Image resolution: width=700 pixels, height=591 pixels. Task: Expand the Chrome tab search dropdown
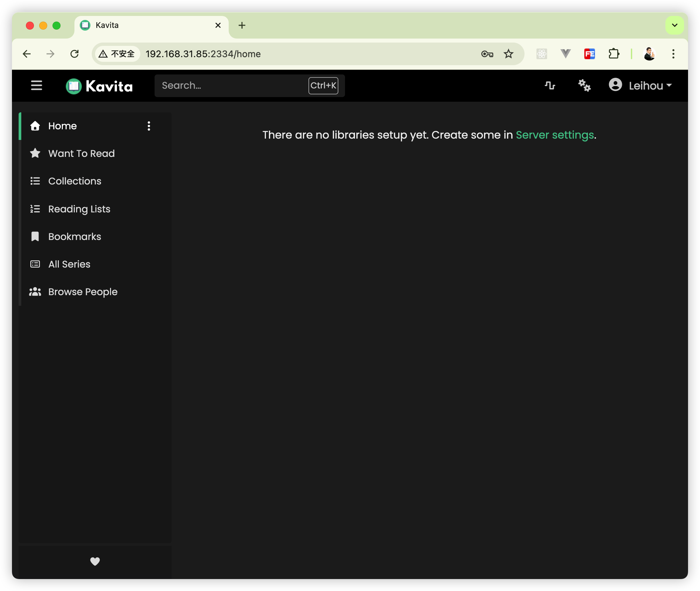[674, 25]
